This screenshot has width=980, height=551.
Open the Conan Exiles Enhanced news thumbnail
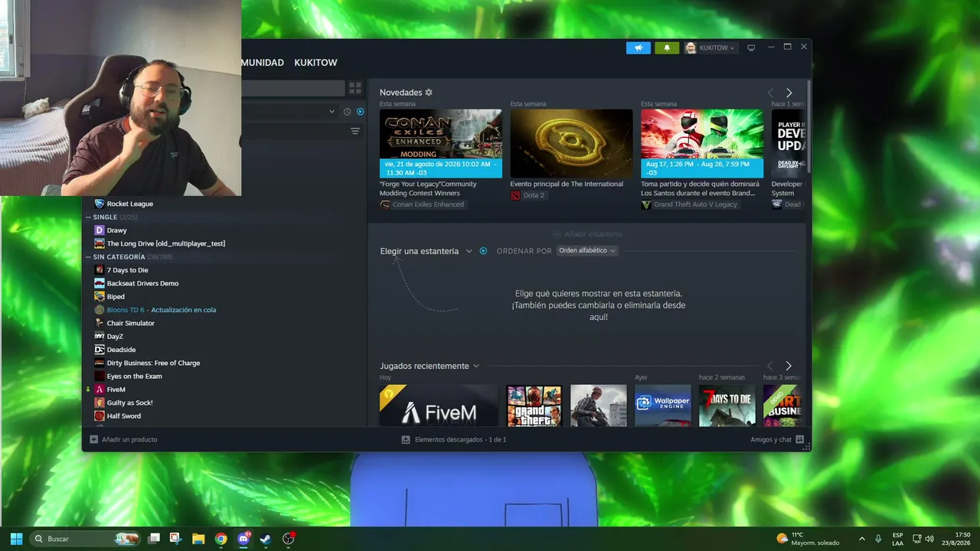[441, 143]
